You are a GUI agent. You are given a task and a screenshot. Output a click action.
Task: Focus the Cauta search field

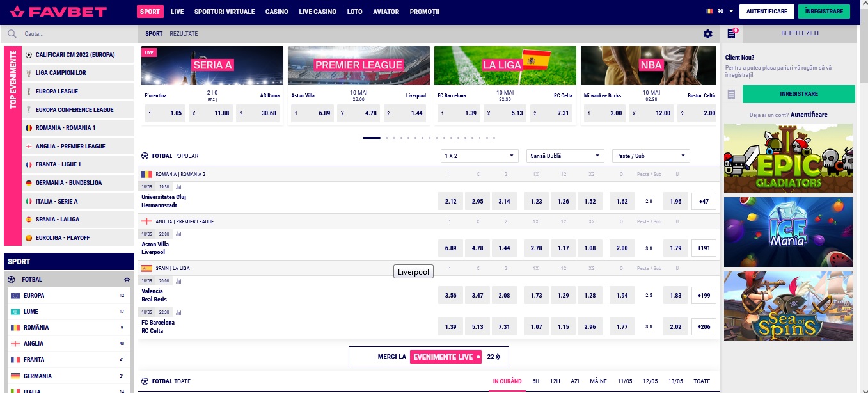click(x=70, y=34)
